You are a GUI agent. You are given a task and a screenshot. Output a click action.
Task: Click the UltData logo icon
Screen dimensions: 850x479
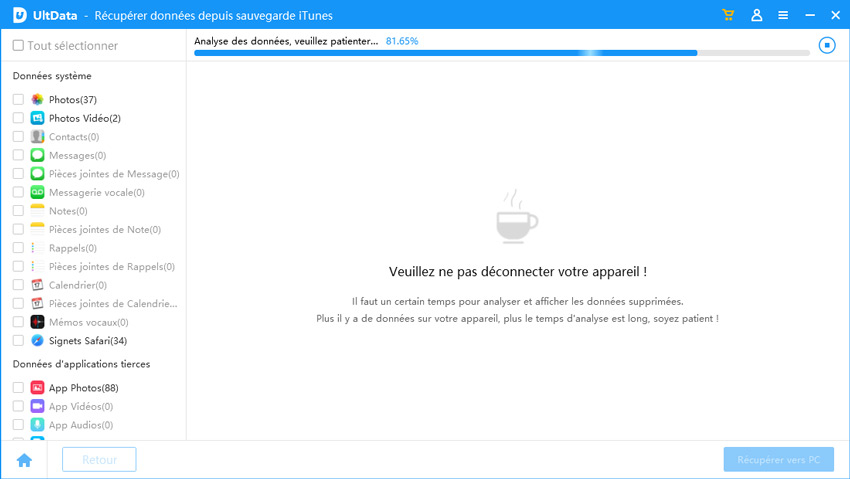click(20, 15)
